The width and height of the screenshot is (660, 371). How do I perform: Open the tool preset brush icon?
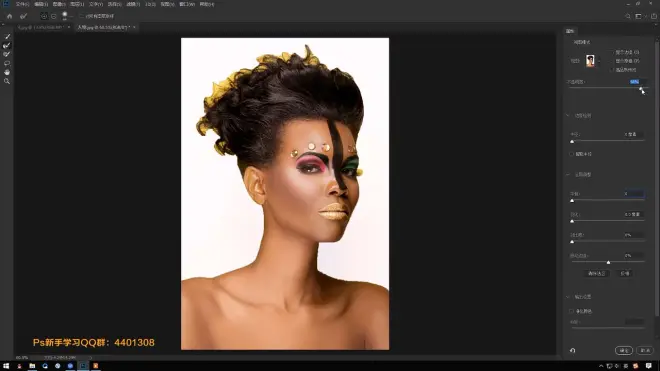click(x=24, y=16)
